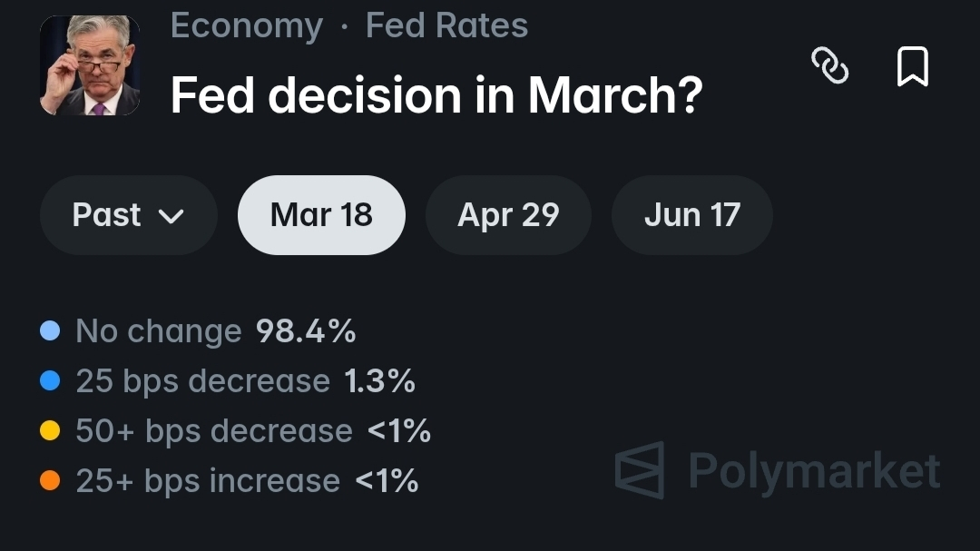Click the blue 25 bps decrease dot

tap(50, 381)
